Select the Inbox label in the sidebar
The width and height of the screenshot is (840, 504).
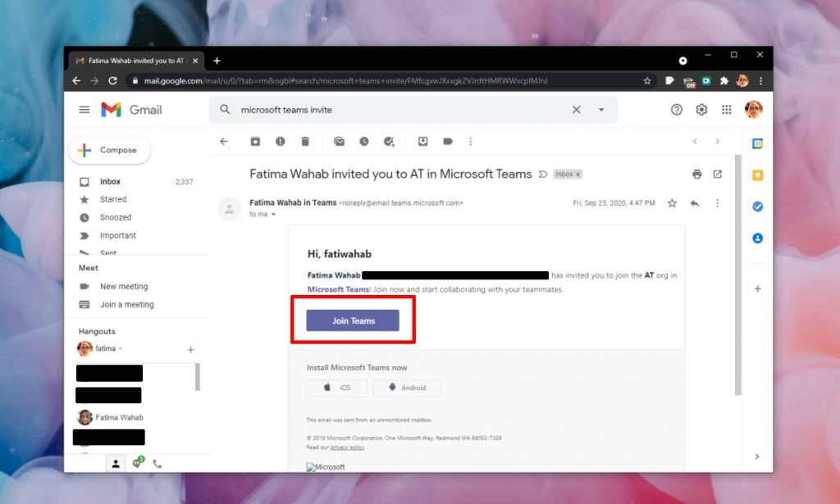pyautogui.click(x=108, y=181)
